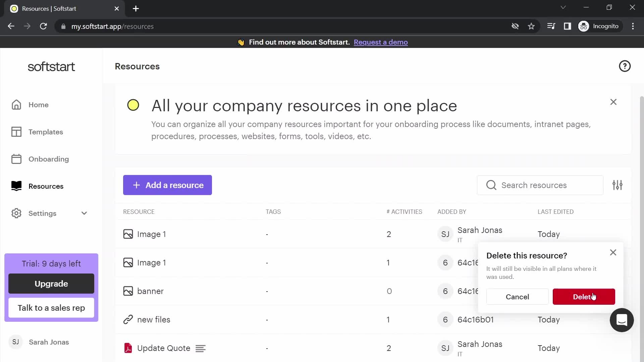The image size is (644, 362).
Task: Bookmark this page with the star icon
Action: click(531, 26)
